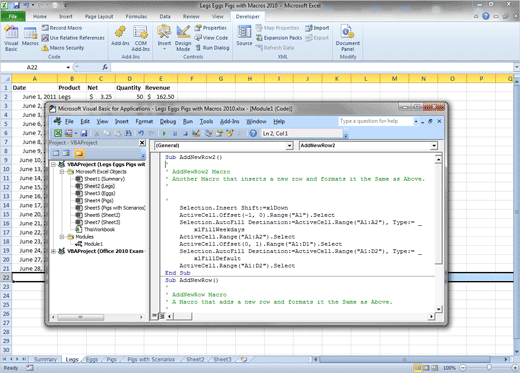Open dropdown arrow beside Insert UserForm
520x373 pixels.
coord(76,133)
